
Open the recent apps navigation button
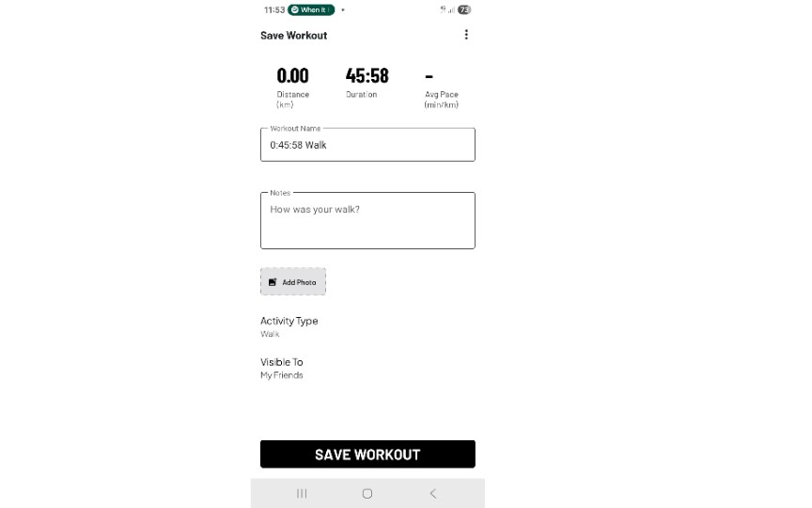pos(302,493)
